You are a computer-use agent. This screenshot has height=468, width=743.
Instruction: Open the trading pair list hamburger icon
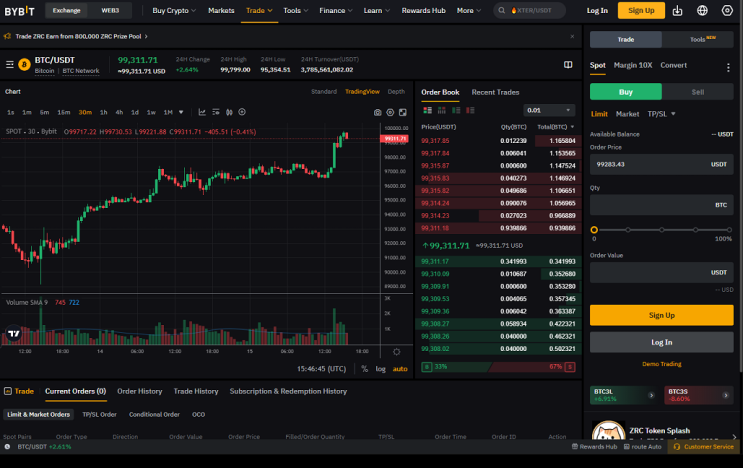pos(9,64)
